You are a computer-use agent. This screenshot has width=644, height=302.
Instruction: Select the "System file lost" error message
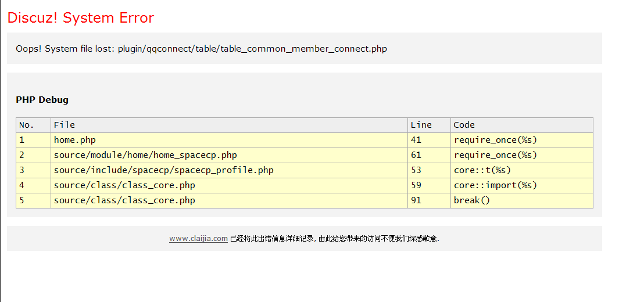(x=201, y=49)
